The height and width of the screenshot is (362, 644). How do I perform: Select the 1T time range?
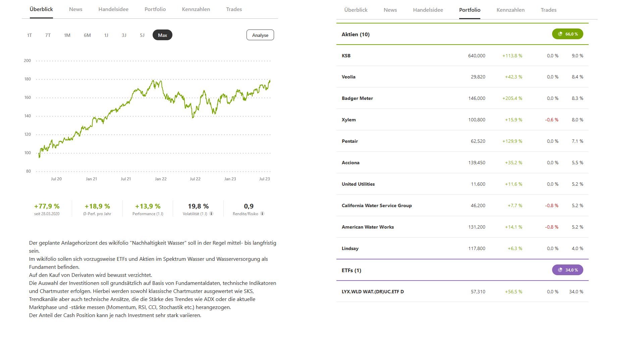(30, 35)
